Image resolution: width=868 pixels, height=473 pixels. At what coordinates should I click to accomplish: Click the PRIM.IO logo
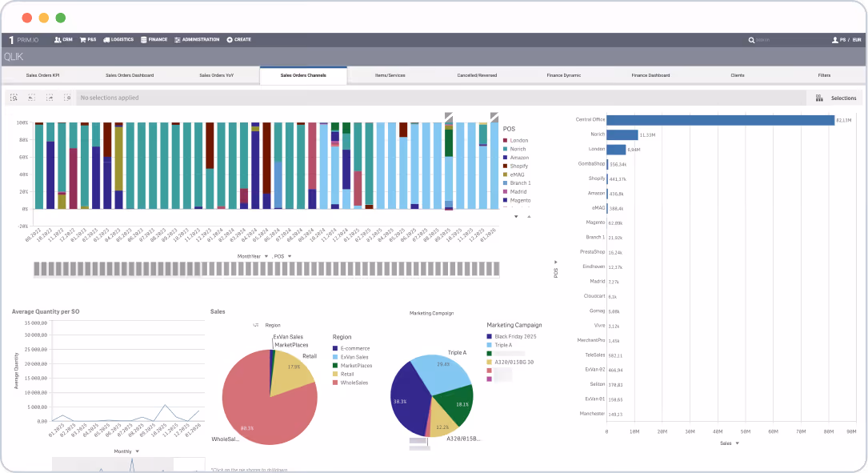coord(23,40)
